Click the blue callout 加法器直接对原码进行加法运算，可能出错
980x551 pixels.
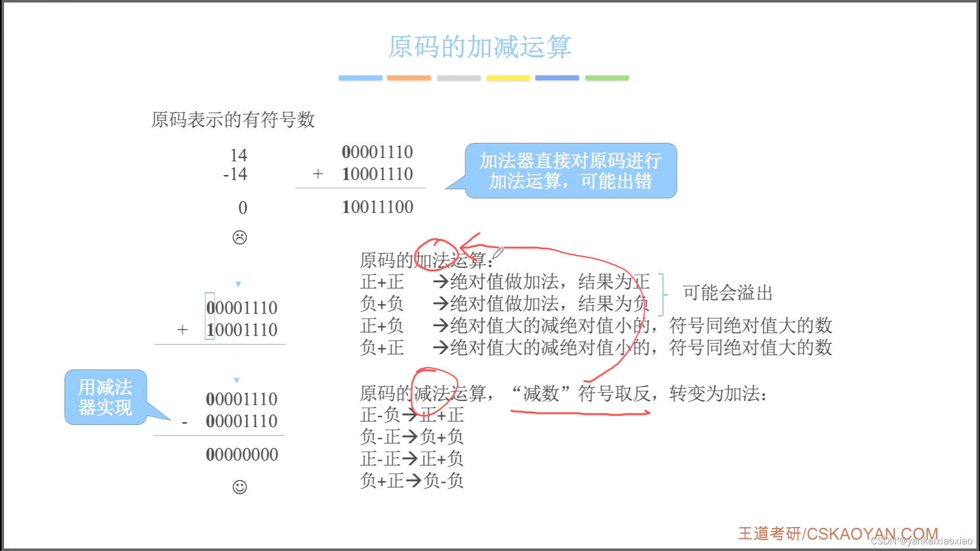click(571, 171)
